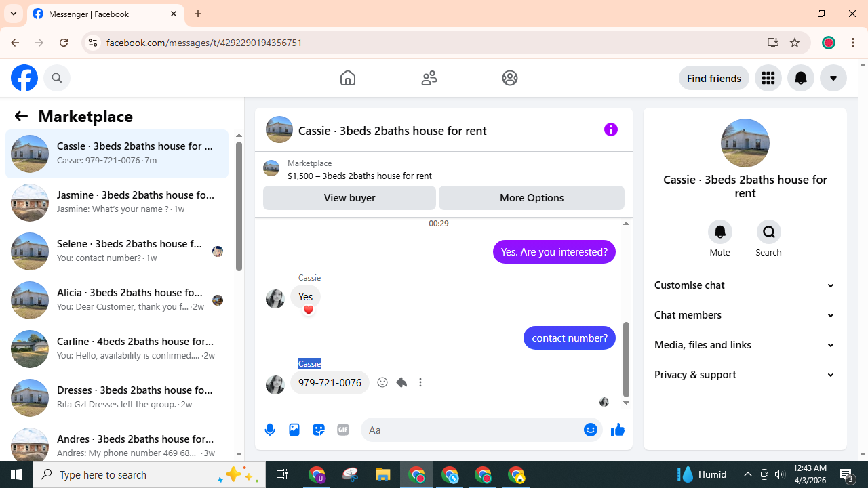Open more options for the phone number message

420,382
